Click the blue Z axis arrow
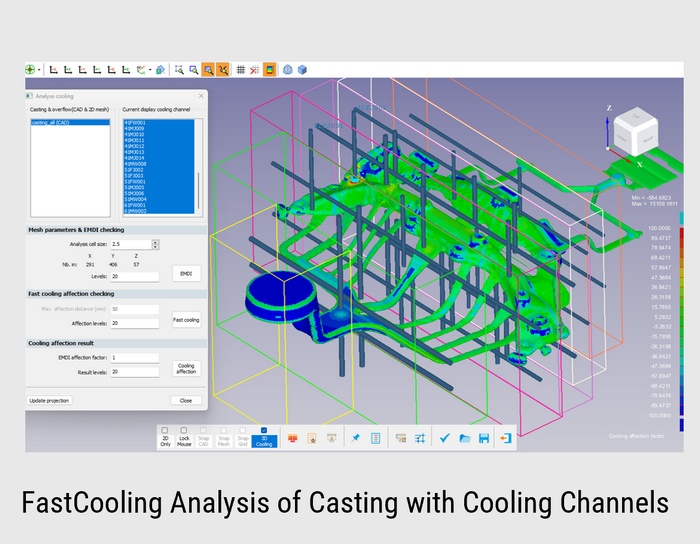 tap(607, 133)
